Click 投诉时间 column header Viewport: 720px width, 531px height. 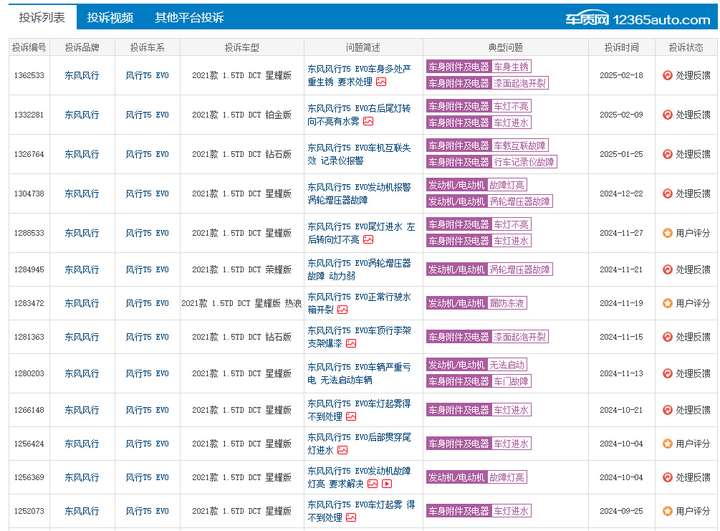(621, 47)
